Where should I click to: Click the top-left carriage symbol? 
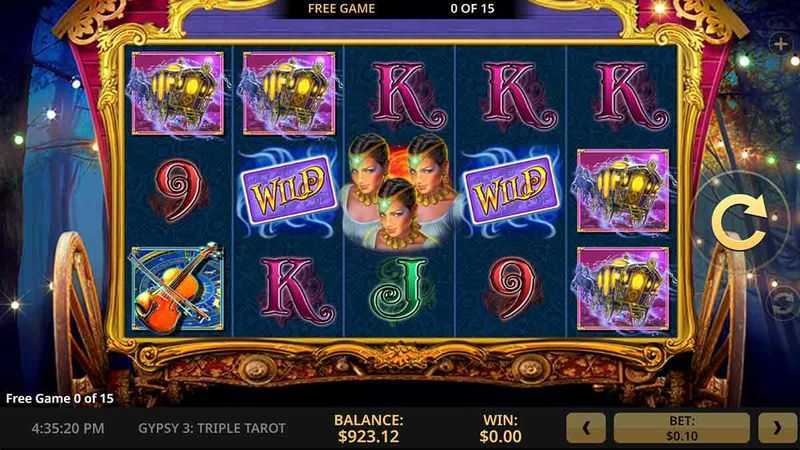[177, 93]
